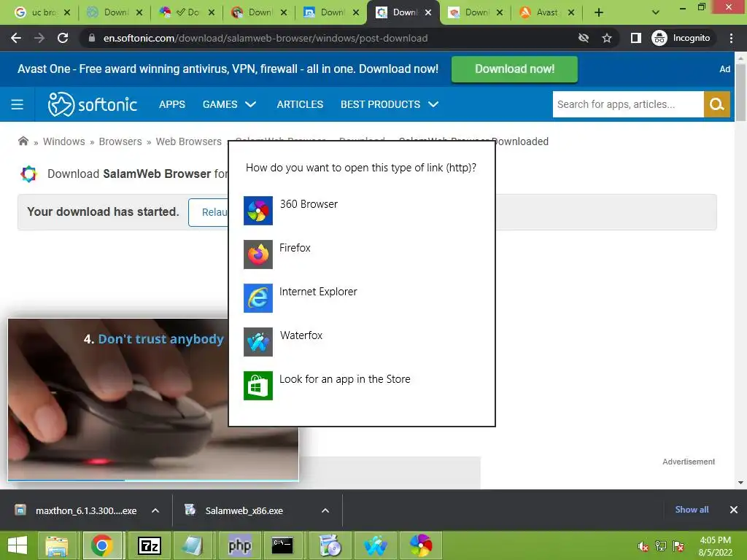Open the Action Center flag tray icon
The image size is (747, 560).
coord(678,546)
